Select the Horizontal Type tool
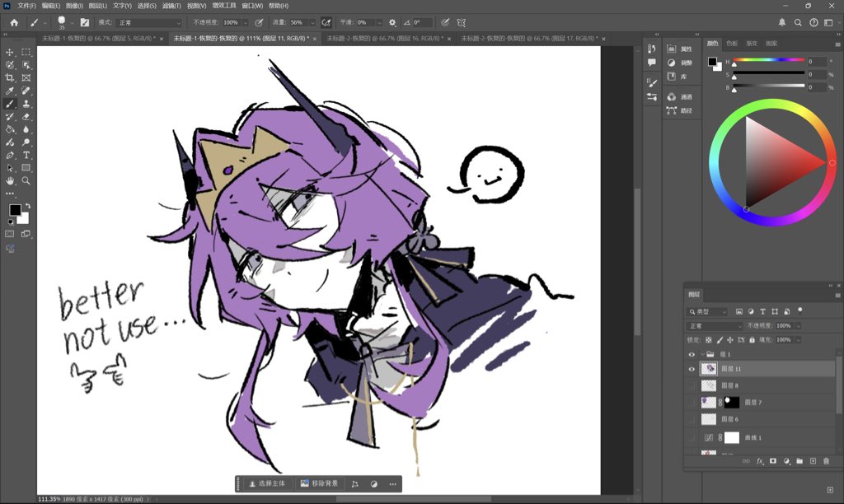Viewport: 844px width, 504px height. [26, 156]
